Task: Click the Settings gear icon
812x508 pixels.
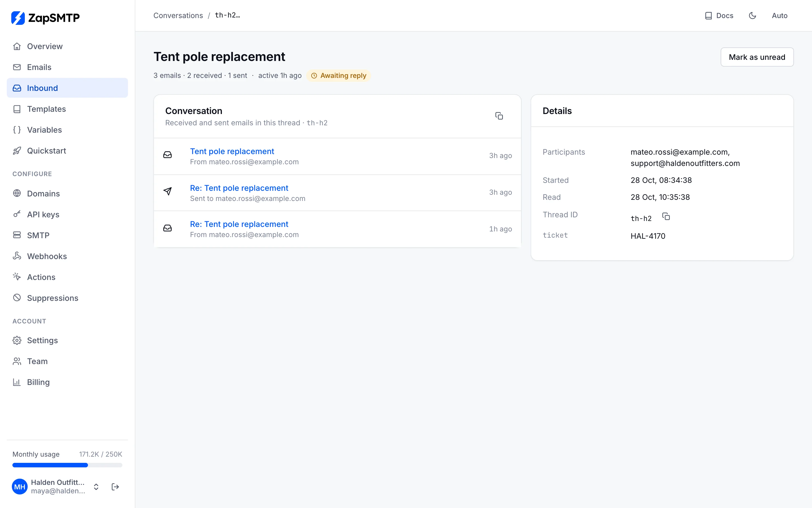Action: click(17, 340)
